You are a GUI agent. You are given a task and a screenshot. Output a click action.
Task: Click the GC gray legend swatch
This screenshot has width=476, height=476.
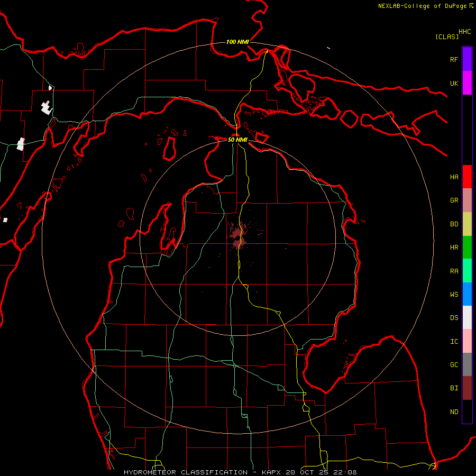tap(467, 364)
